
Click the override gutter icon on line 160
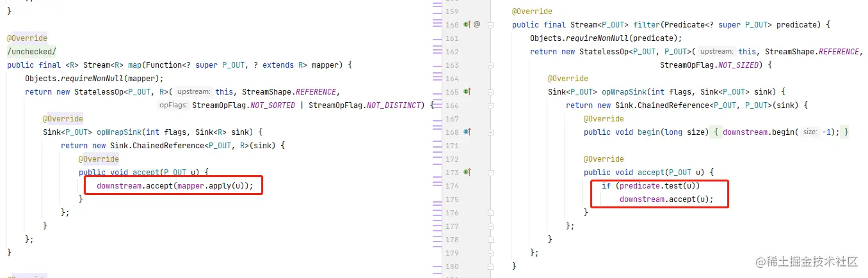click(x=467, y=25)
